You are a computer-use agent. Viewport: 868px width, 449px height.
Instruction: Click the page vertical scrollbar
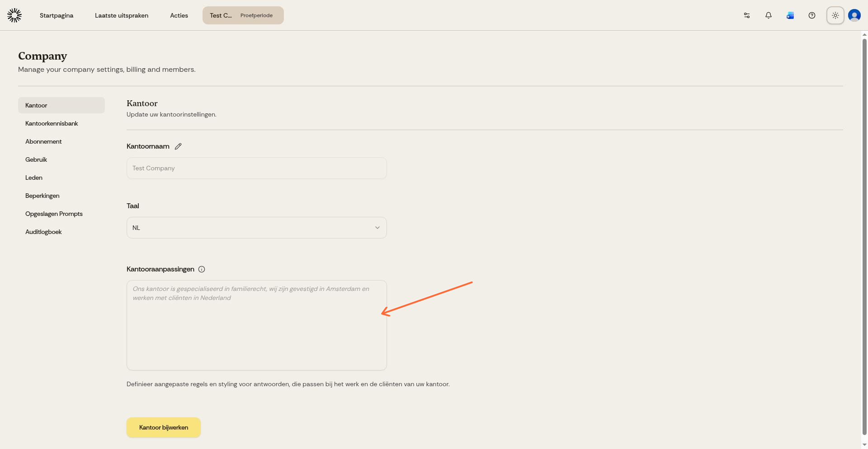tap(864, 237)
